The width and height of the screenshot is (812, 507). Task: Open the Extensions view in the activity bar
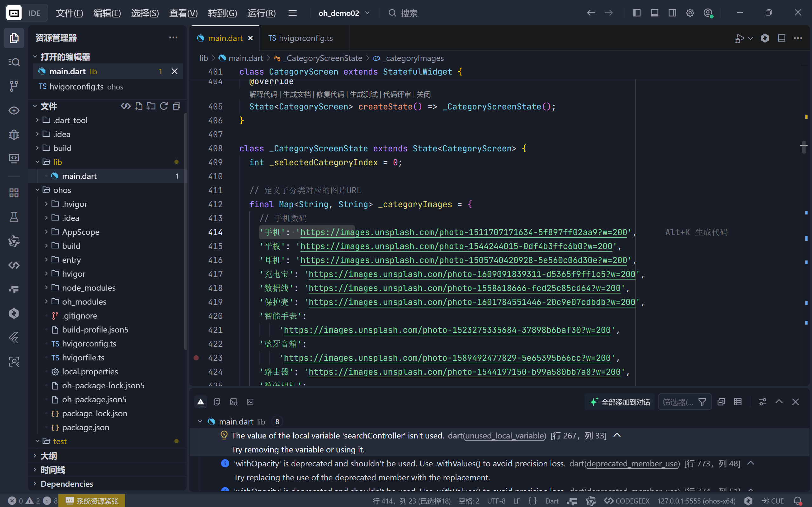(x=14, y=193)
